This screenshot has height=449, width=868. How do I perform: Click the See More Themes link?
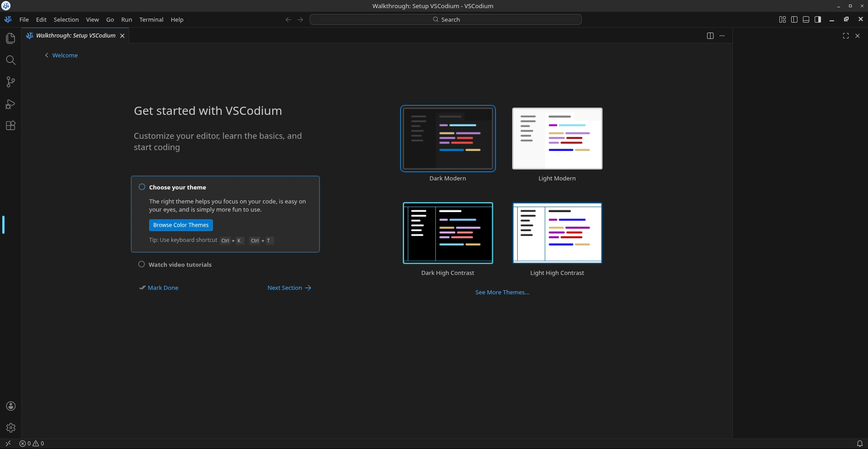tap(502, 293)
